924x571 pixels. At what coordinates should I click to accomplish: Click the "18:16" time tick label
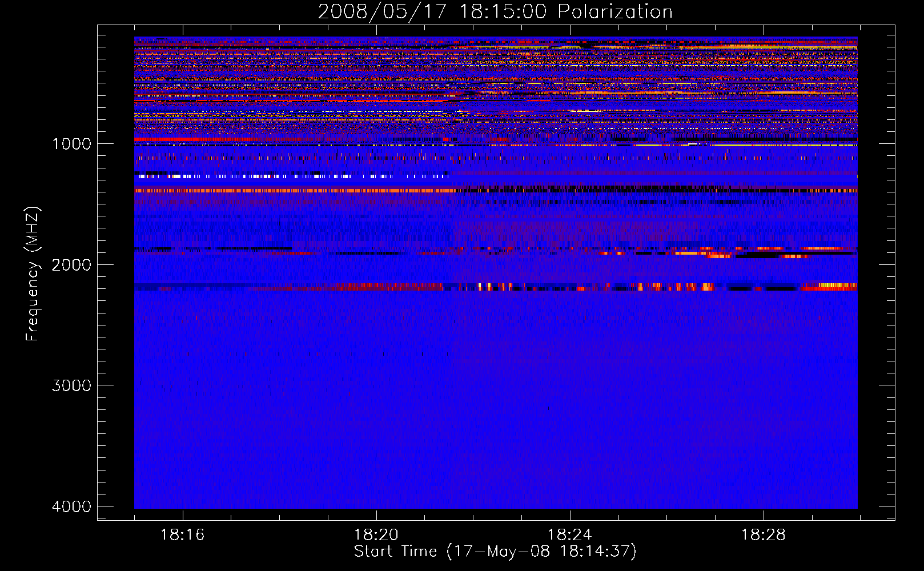pos(183,535)
